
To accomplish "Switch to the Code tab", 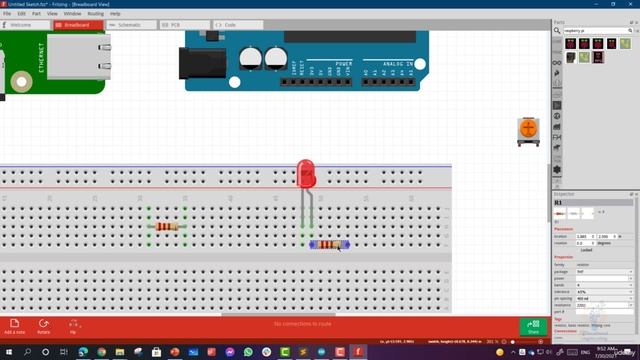I will tap(238, 25).
